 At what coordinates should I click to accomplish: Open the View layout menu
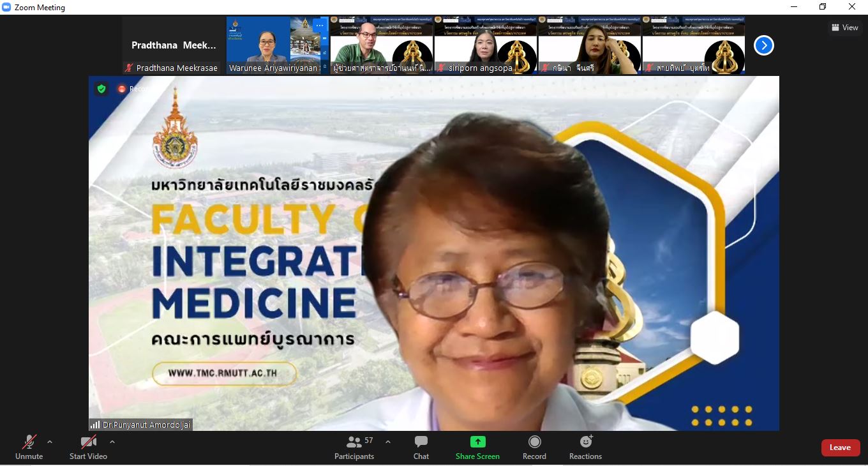[x=844, y=27]
